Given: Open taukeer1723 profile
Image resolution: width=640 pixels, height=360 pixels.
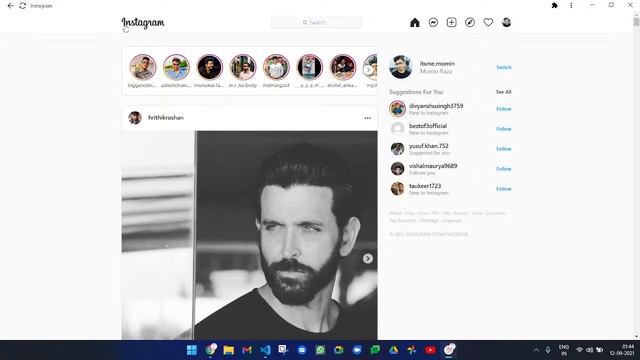Looking at the screenshot, I should (x=425, y=186).
